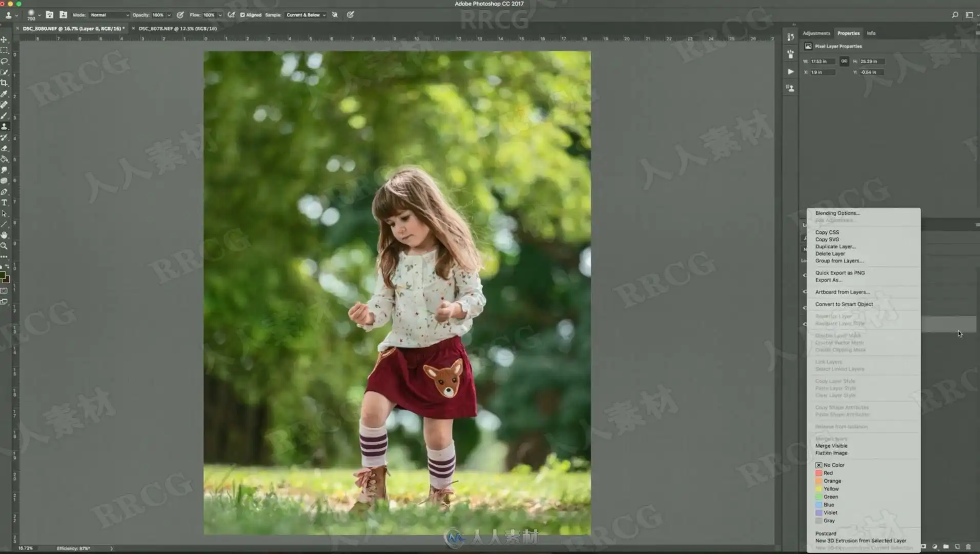Choose Duplicate Layer from context menu
The width and height of the screenshot is (980, 554).
coord(835,247)
